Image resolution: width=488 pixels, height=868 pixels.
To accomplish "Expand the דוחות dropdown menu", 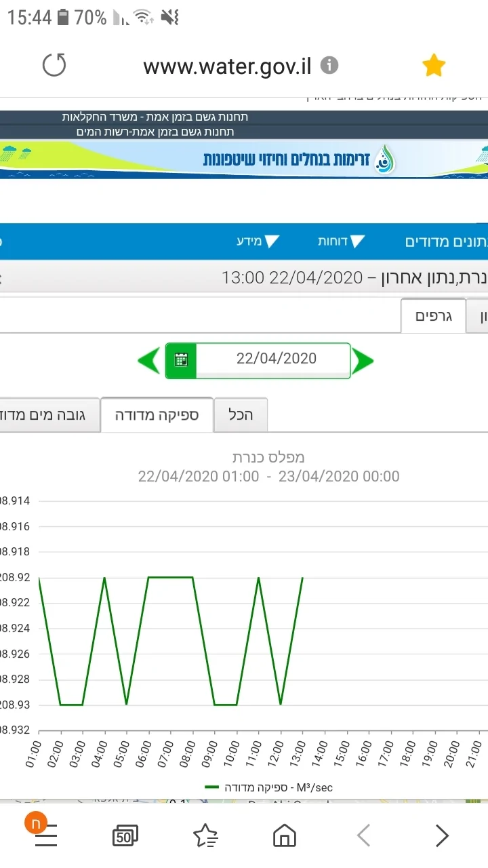I will click(341, 241).
